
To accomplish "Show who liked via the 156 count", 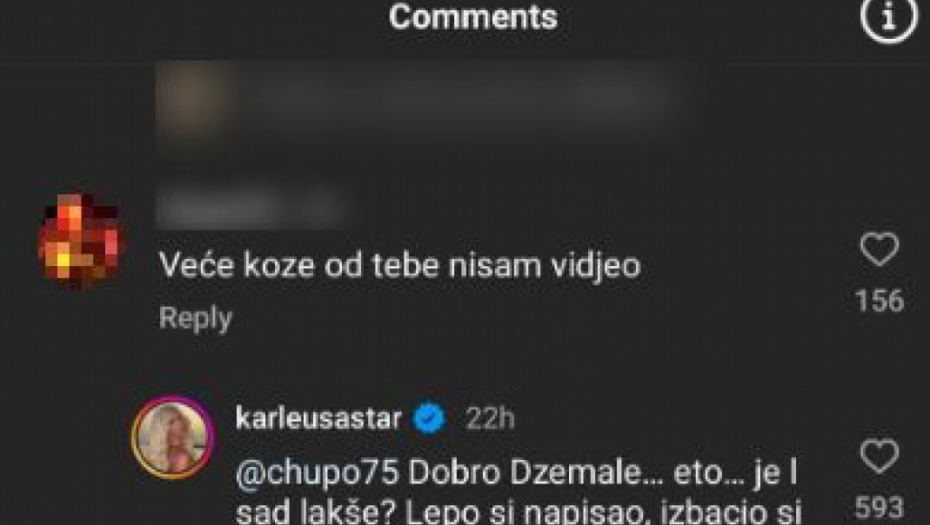I will coord(880,301).
